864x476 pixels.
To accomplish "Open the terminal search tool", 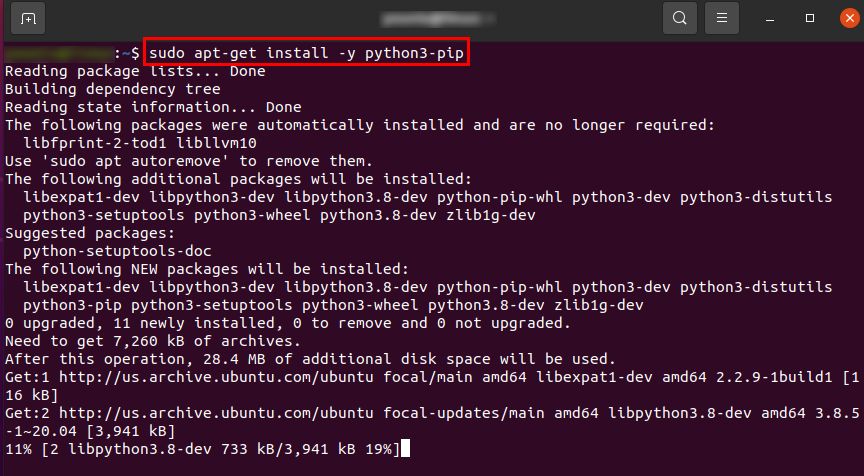I will (679, 18).
